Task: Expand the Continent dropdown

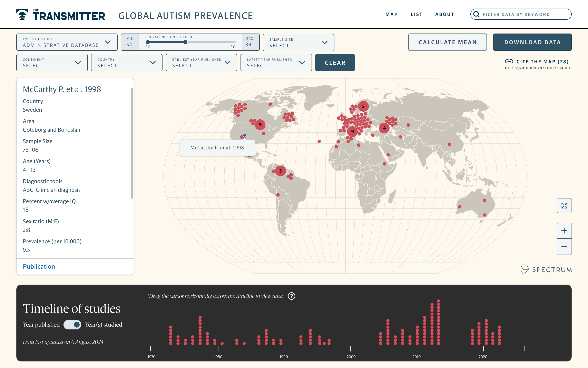Action: coord(52,63)
